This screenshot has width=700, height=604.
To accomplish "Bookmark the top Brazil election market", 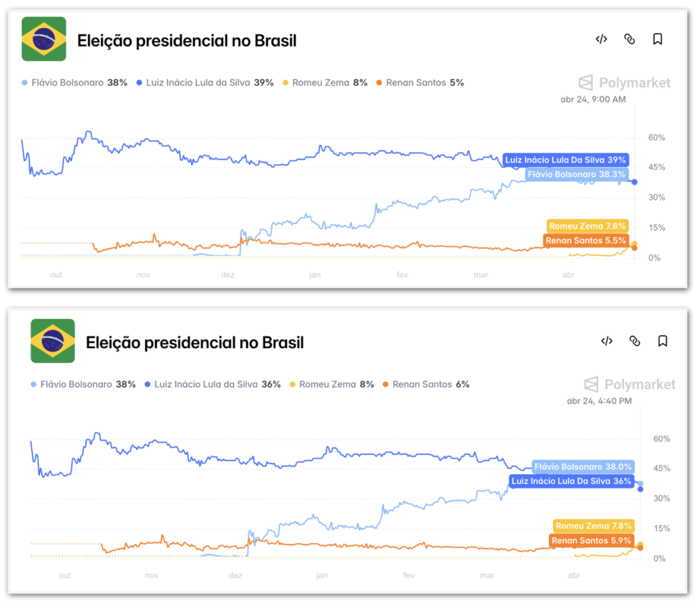I will point(658,39).
